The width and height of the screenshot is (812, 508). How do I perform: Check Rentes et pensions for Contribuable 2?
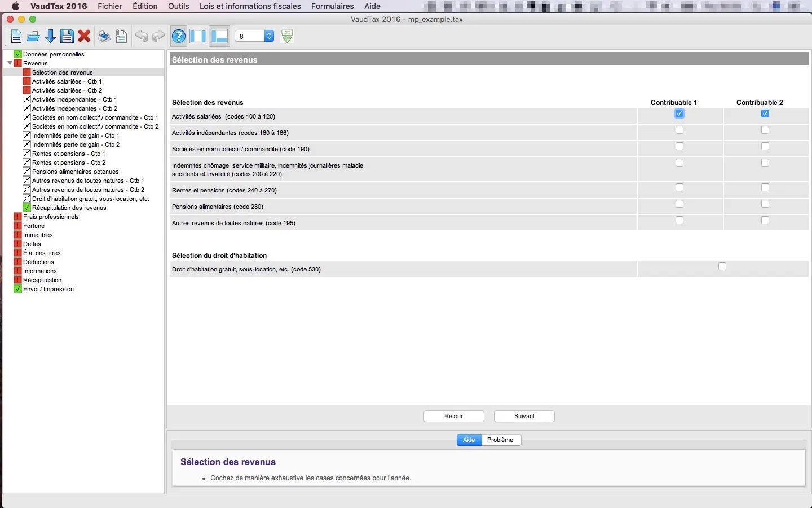(765, 188)
